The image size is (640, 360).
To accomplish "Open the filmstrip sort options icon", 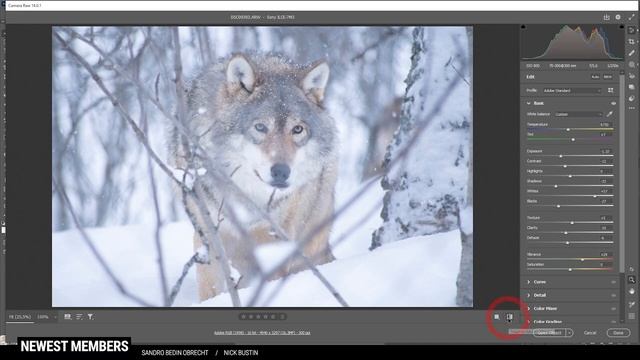I will (x=79, y=317).
